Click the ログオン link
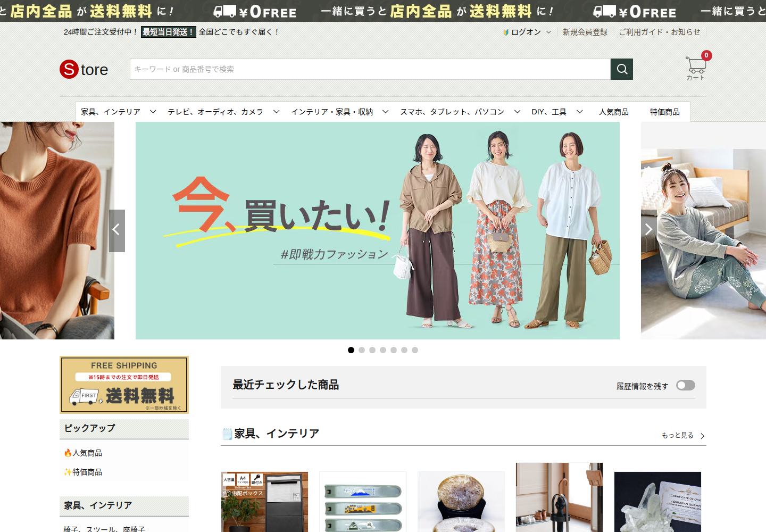The image size is (766, 532). (x=526, y=32)
